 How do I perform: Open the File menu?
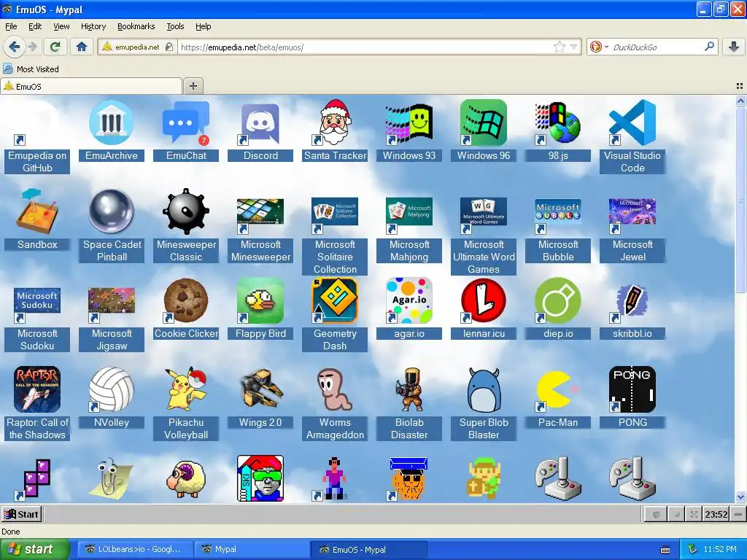11,26
